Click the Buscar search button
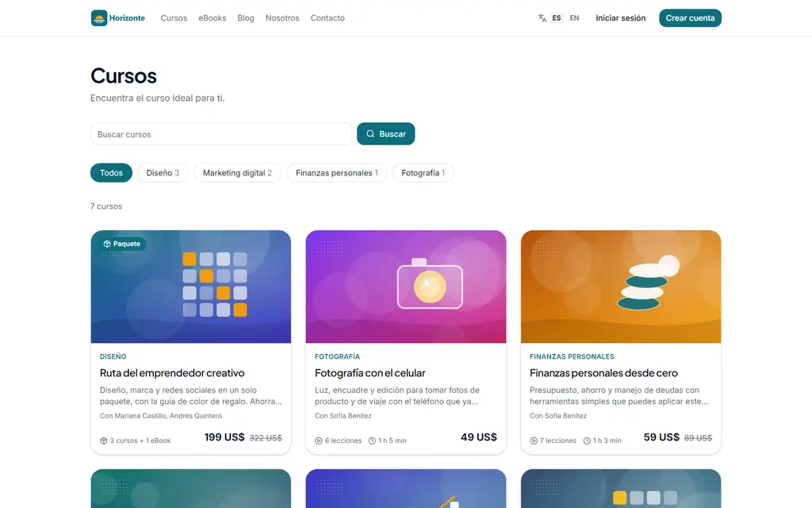The image size is (812, 508). pyautogui.click(x=386, y=133)
